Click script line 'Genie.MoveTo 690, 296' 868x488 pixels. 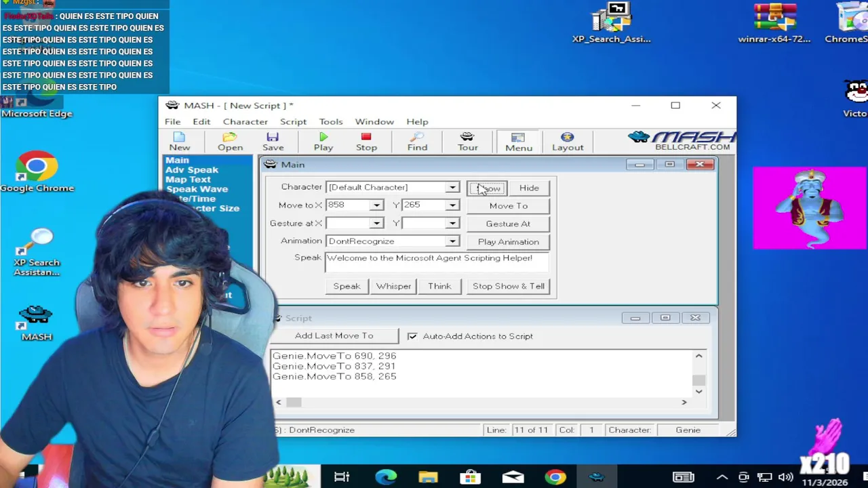[x=334, y=356]
